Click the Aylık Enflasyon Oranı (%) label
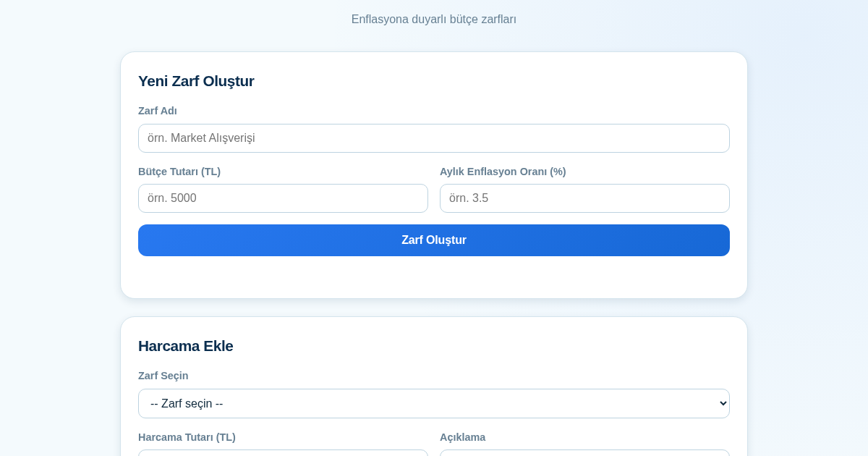Viewport: 868px width, 456px height. tap(503, 172)
